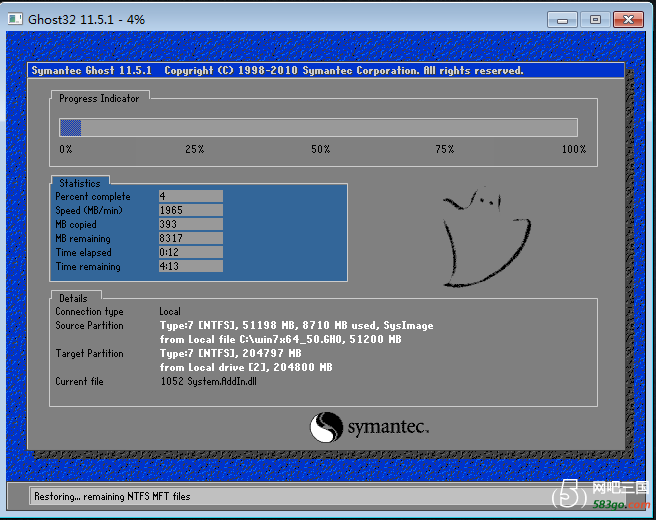Click the Speed value 1965
This screenshot has height=520, width=656.
[191, 210]
